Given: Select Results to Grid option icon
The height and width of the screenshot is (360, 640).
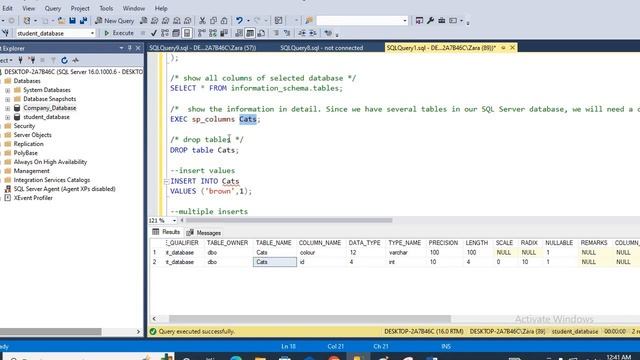Looking at the screenshot, I should [250, 33].
